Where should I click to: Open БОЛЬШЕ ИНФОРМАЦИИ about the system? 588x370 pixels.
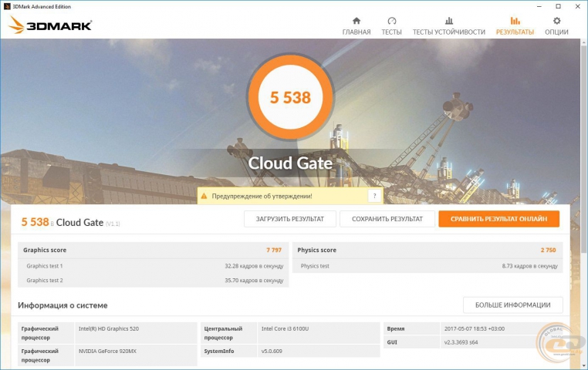coord(512,304)
